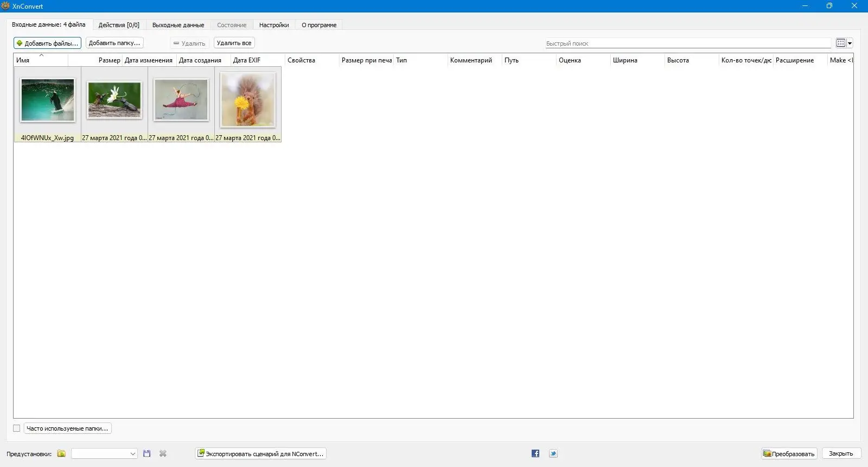Click the Оценка column header
868x467 pixels.
tap(584, 60)
